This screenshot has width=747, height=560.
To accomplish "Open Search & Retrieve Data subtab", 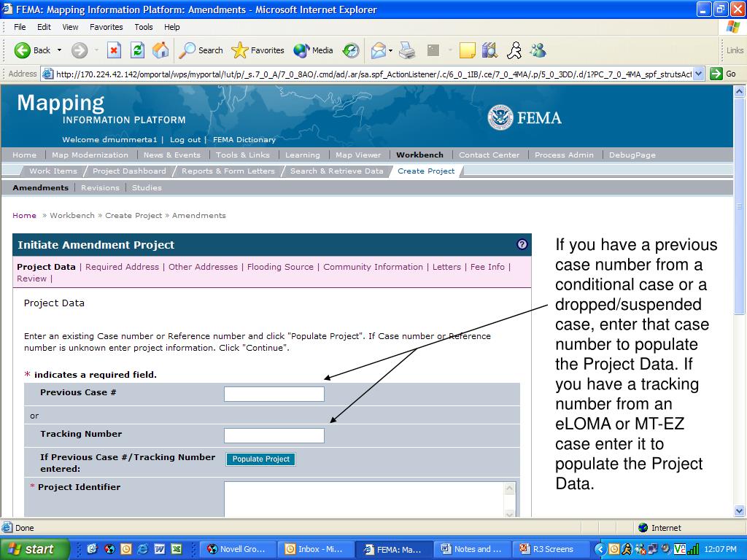I will coord(337,171).
